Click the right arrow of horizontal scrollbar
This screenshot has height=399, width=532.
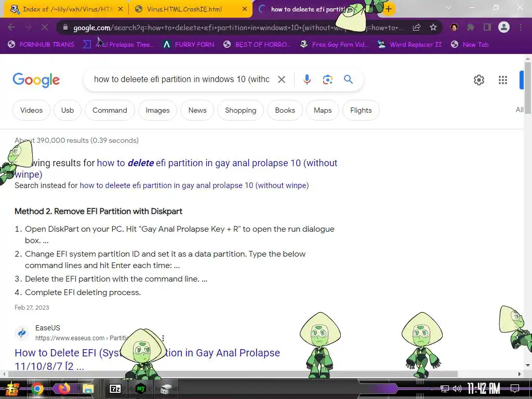520,374
